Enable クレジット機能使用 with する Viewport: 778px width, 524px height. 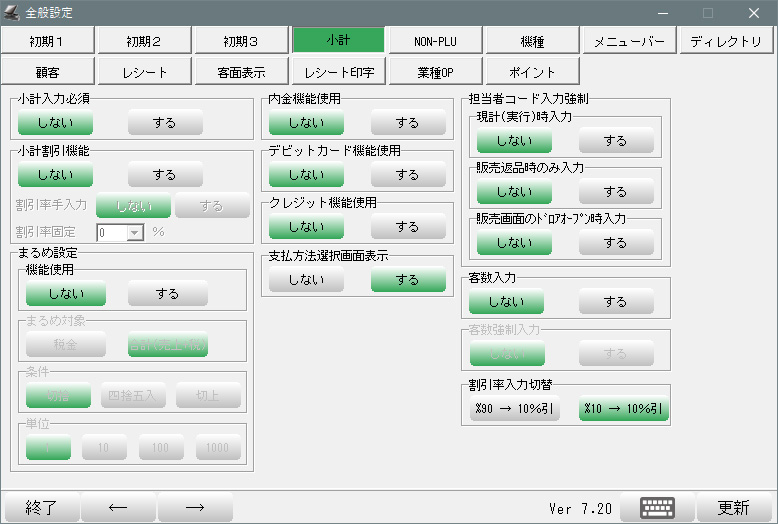[407, 227]
